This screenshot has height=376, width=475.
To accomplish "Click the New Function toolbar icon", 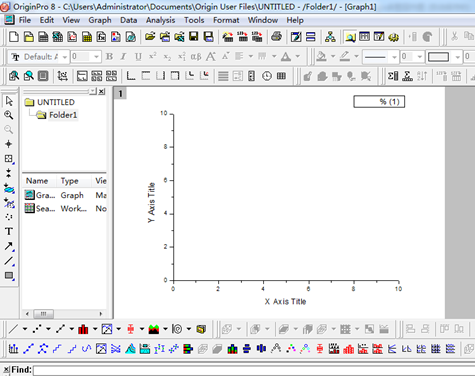I will [x=101, y=37].
